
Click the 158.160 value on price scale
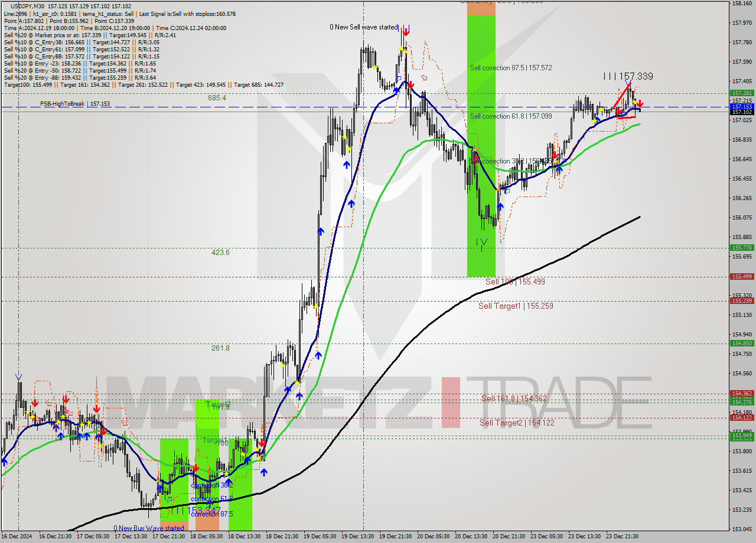click(742, 4)
